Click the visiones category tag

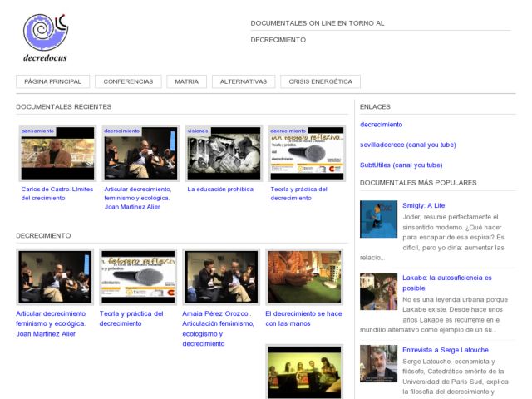click(x=198, y=131)
